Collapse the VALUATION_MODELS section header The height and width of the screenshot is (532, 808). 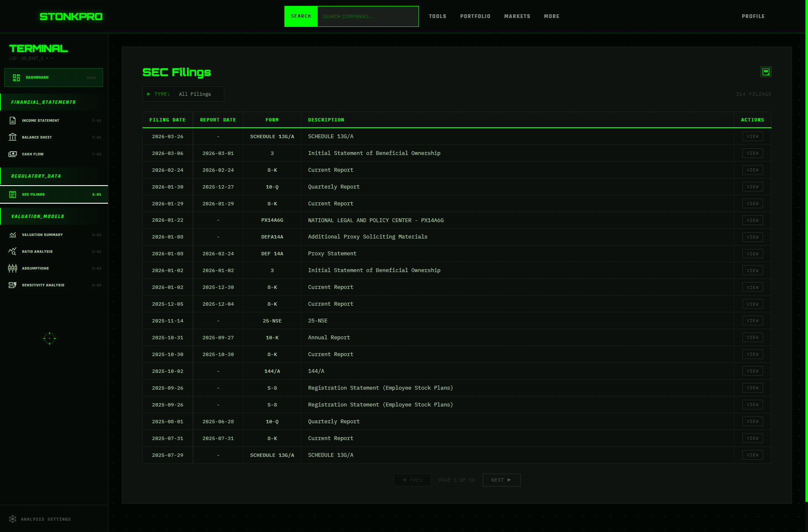pos(38,216)
